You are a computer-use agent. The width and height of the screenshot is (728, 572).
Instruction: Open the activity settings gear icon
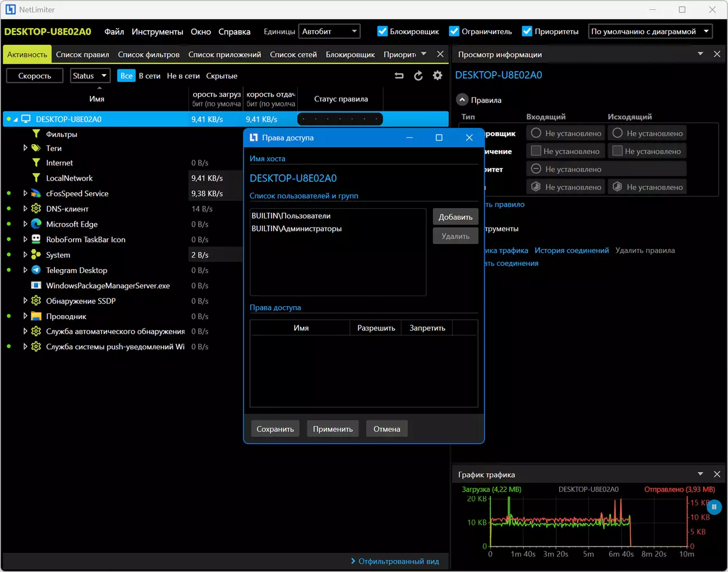tap(437, 76)
